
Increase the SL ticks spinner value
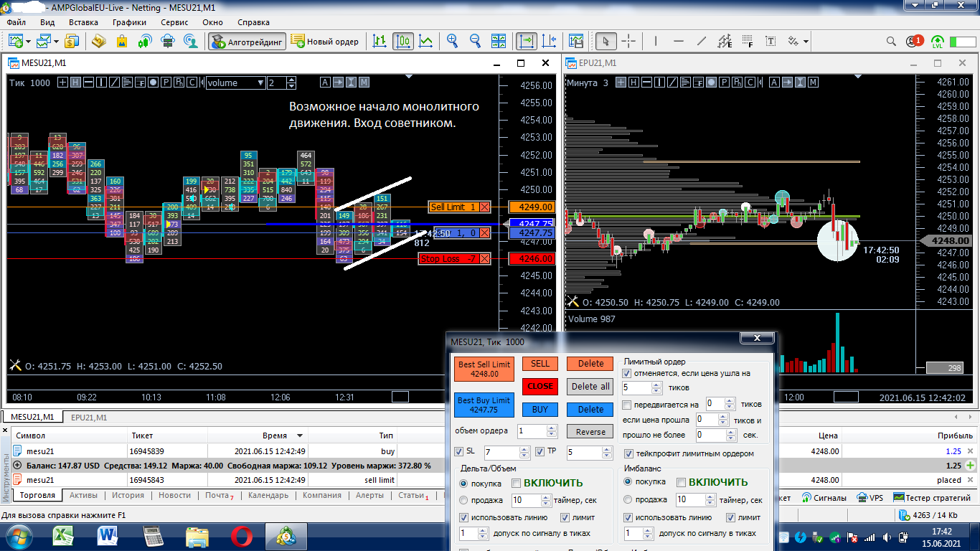click(524, 449)
